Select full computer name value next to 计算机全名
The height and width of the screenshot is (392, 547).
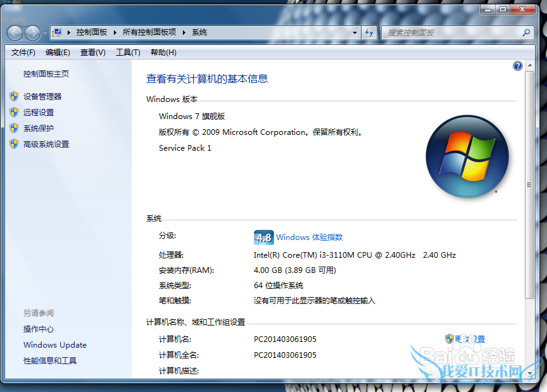tap(285, 355)
